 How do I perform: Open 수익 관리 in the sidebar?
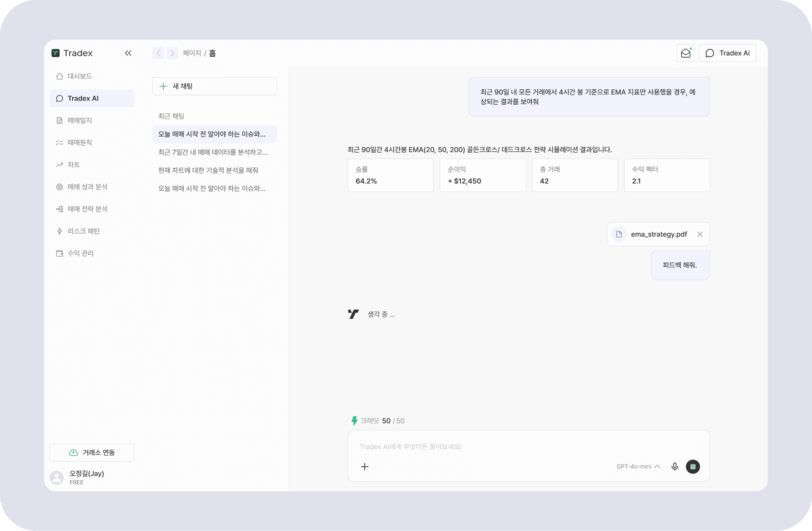[92, 253]
